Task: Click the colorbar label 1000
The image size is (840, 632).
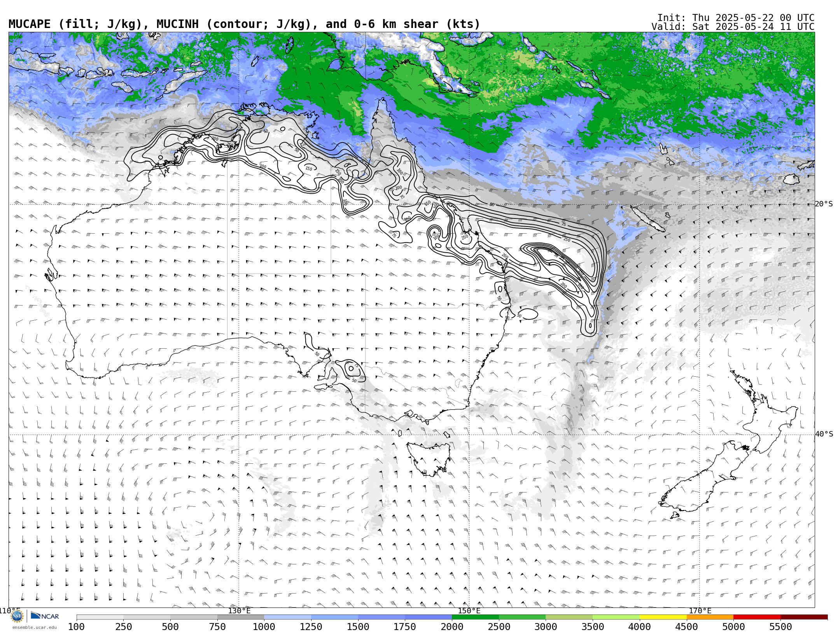Action: (264, 627)
